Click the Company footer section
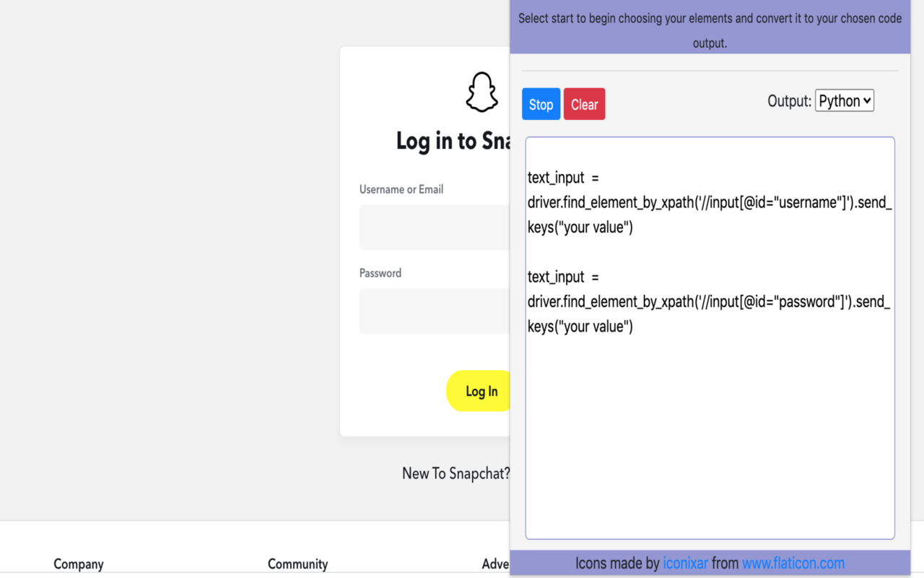924x578 pixels. click(78, 564)
